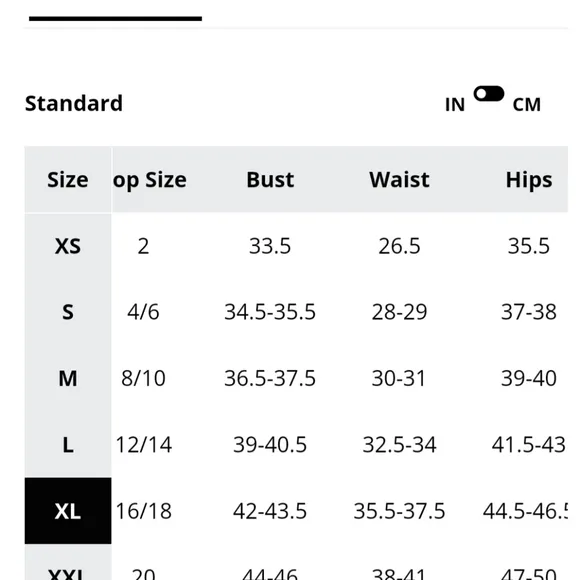Image resolution: width=580 pixels, height=580 pixels.
Task: Choose the S size cell
Action: [68, 312]
